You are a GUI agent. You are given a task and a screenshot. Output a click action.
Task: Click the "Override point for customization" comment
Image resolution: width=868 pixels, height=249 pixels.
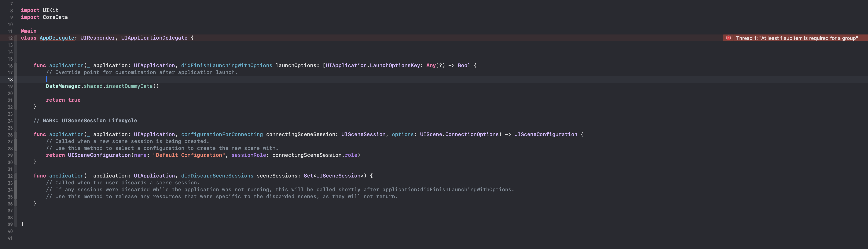click(x=142, y=72)
